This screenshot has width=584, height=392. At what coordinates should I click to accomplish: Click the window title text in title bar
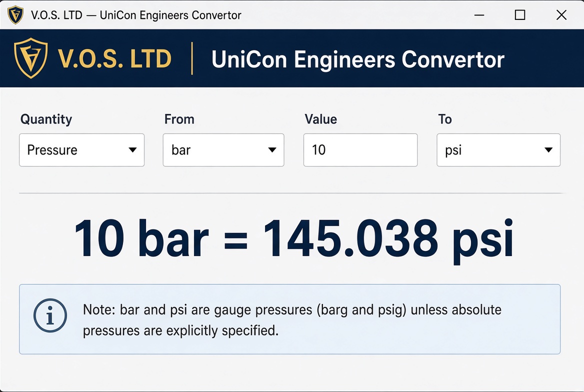click(x=136, y=15)
